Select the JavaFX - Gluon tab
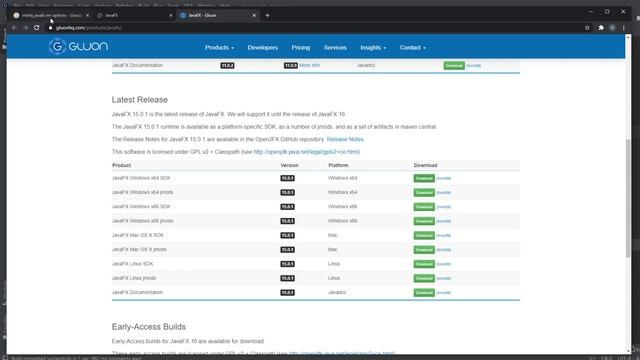The image size is (640, 360). coord(217,16)
